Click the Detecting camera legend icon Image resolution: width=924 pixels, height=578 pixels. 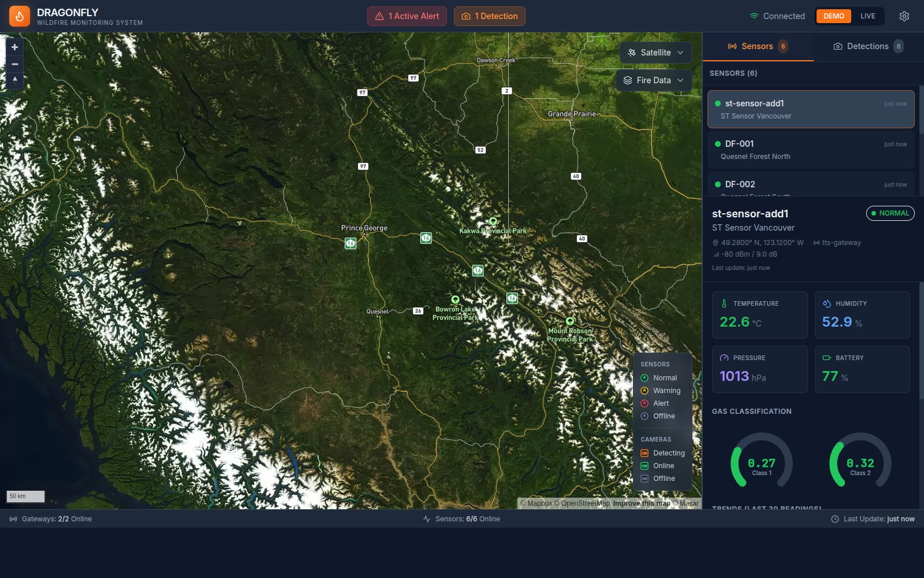coord(645,453)
